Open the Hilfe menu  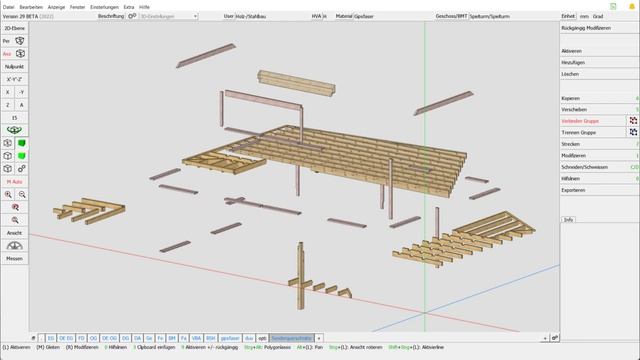click(x=144, y=7)
